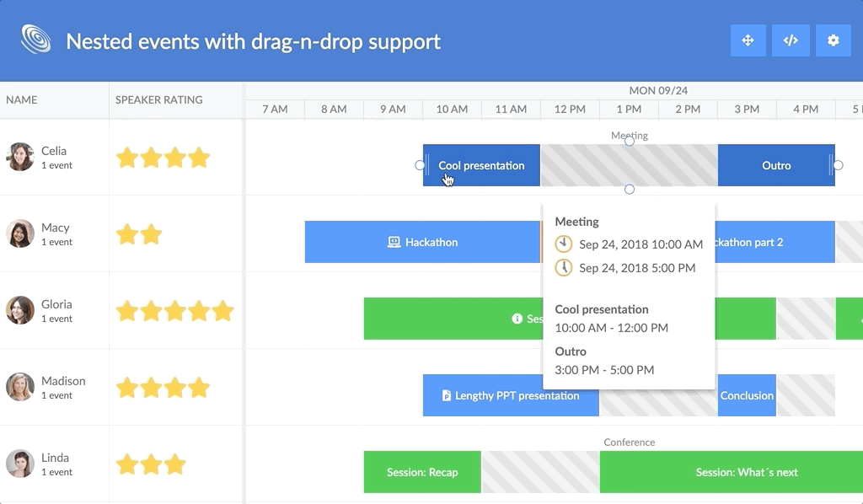Open the code editor button
Screen dimensions: 863x504
click(791, 40)
